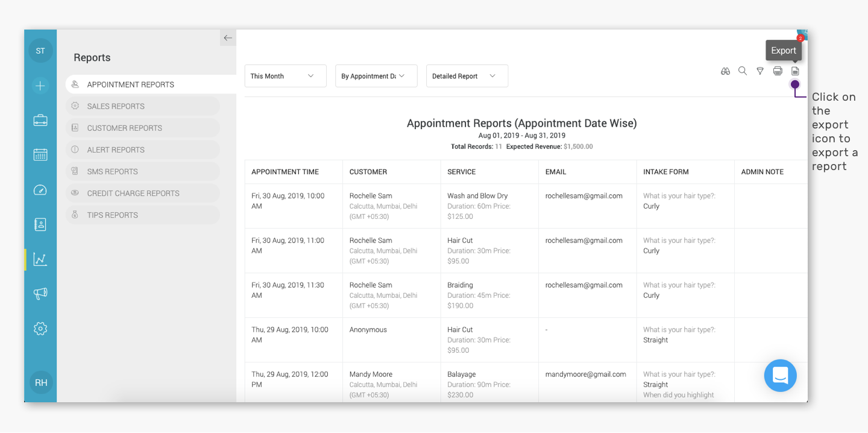Click the Email column header
The width and height of the screenshot is (868, 433).
(556, 172)
